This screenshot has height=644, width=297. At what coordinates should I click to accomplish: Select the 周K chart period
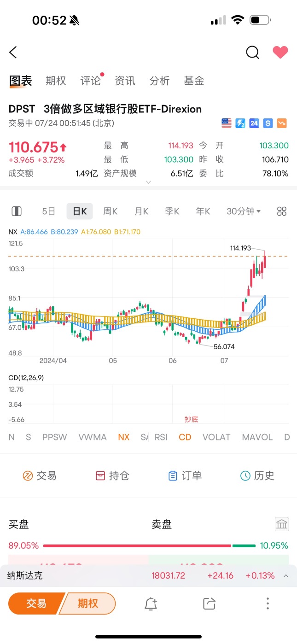(x=110, y=211)
